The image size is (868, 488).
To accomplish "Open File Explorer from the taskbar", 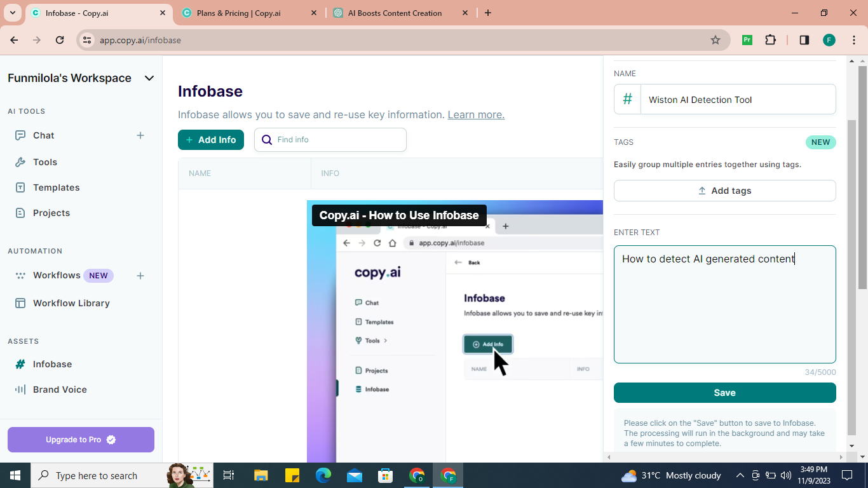I will [x=261, y=475].
